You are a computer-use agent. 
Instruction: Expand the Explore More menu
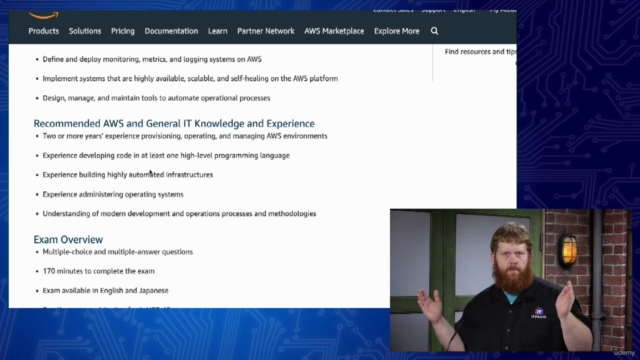click(x=397, y=31)
